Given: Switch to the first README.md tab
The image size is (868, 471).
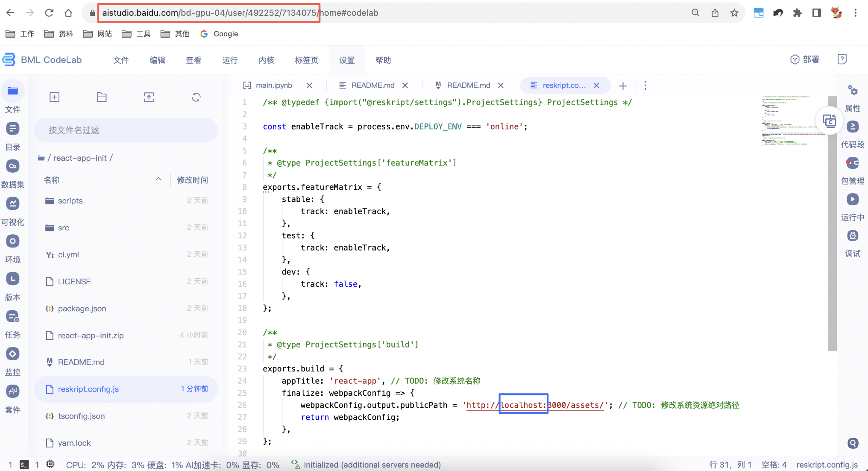Looking at the screenshot, I should coord(373,85).
